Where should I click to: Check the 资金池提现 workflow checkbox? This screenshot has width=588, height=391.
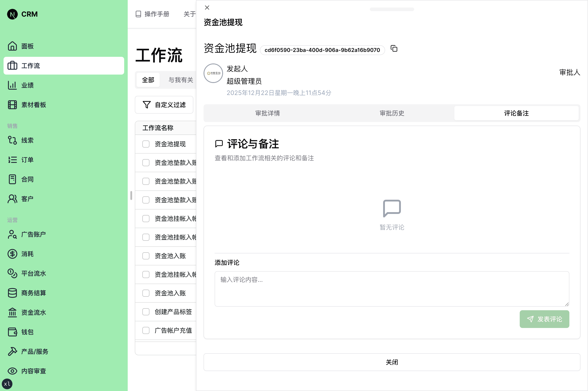click(x=146, y=144)
